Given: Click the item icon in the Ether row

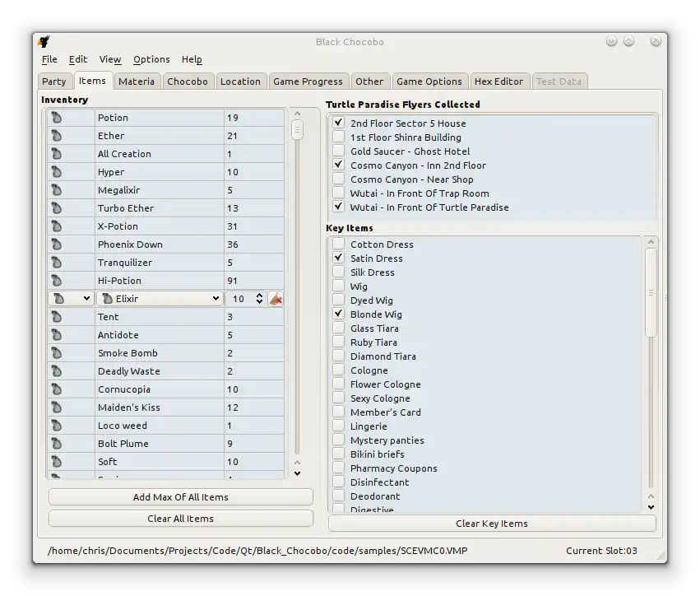Looking at the screenshot, I should pyautogui.click(x=56, y=136).
